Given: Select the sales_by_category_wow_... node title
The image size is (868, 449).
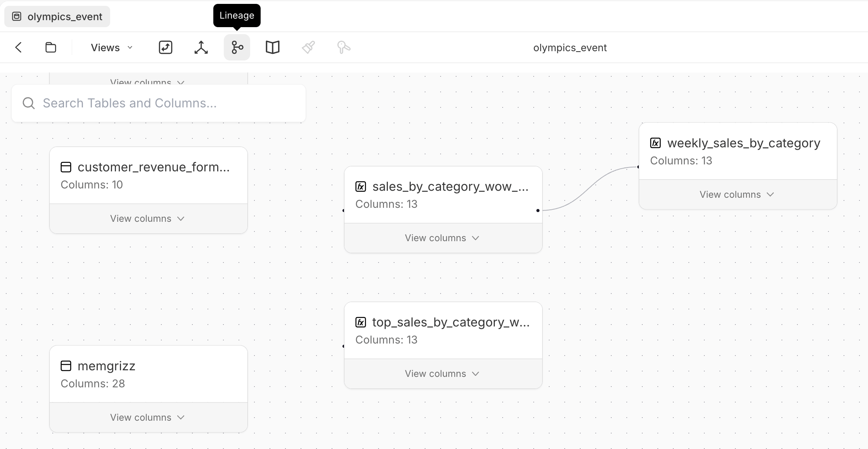Looking at the screenshot, I should 450,187.
